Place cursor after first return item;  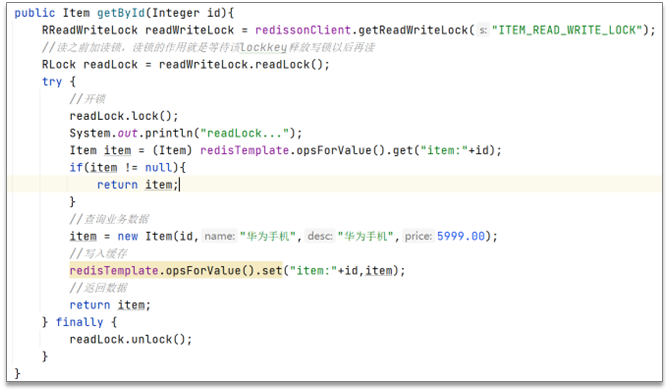pyautogui.click(x=179, y=185)
